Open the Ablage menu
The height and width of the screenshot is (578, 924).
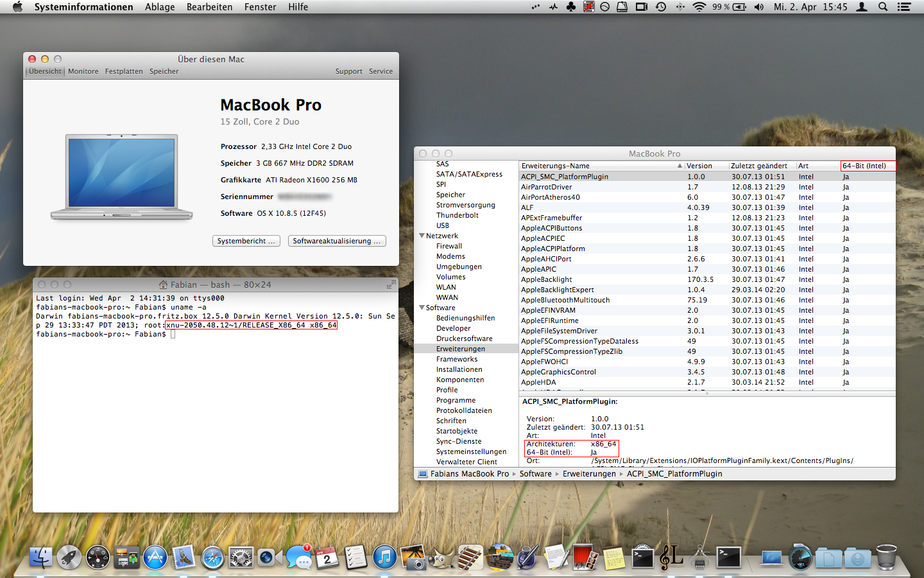pyautogui.click(x=160, y=7)
